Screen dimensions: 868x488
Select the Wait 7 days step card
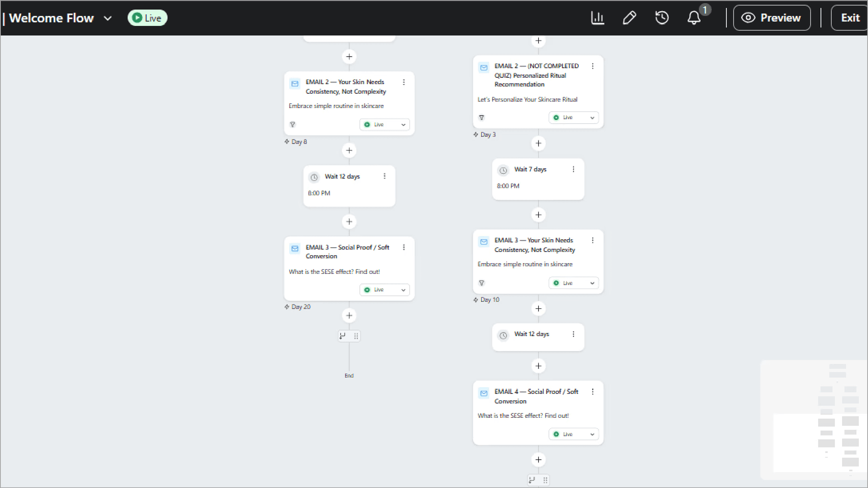[538, 179]
